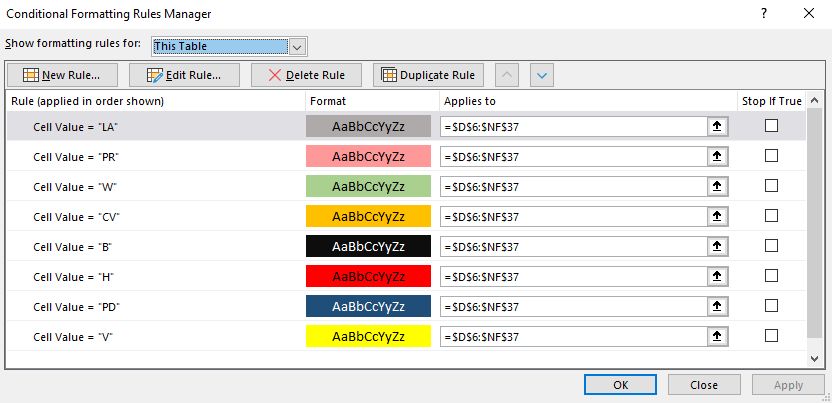Enable Stop If True for CV rule
The image size is (832, 403).
tap(772, 215)
